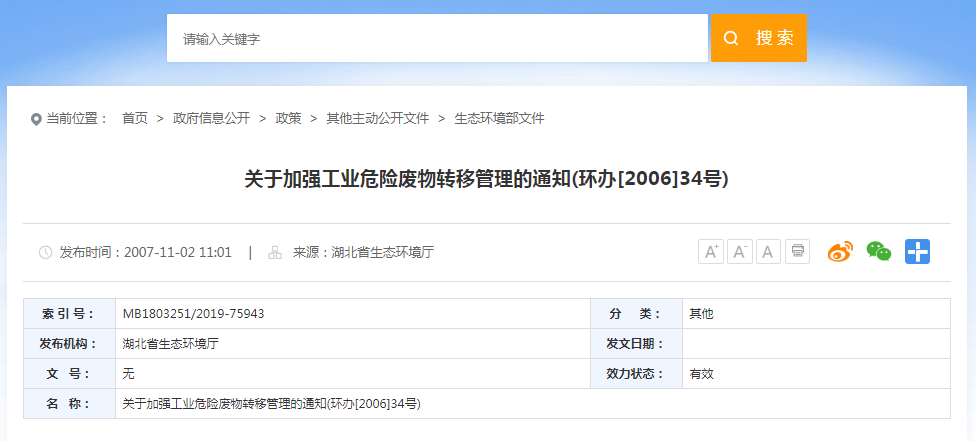Click the 分类 value 其他

click(702, 314)
